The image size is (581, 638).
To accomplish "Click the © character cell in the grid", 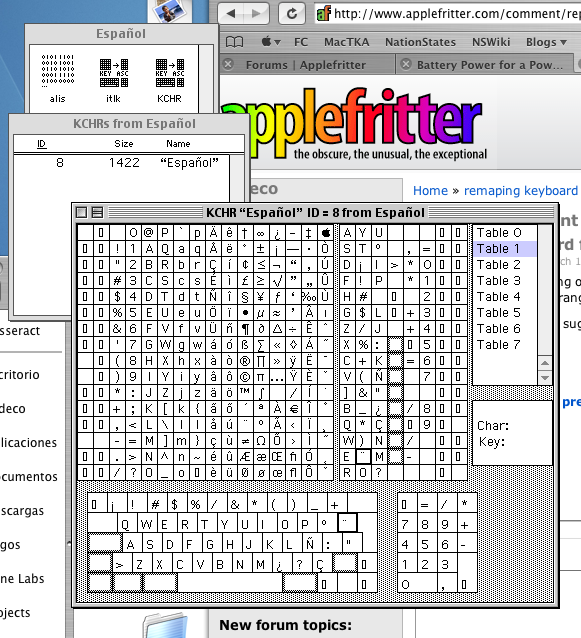I will coord(245,377).
